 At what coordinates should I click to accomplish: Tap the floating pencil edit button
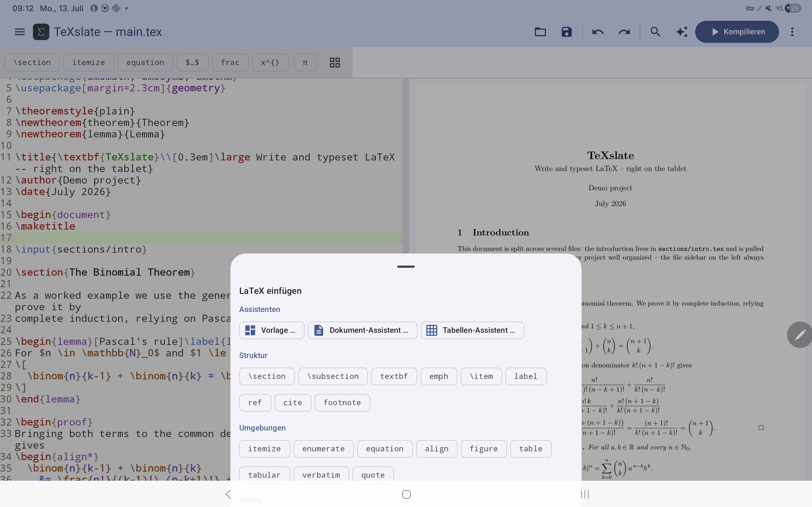pyautogui.click(x=800, y=335)
